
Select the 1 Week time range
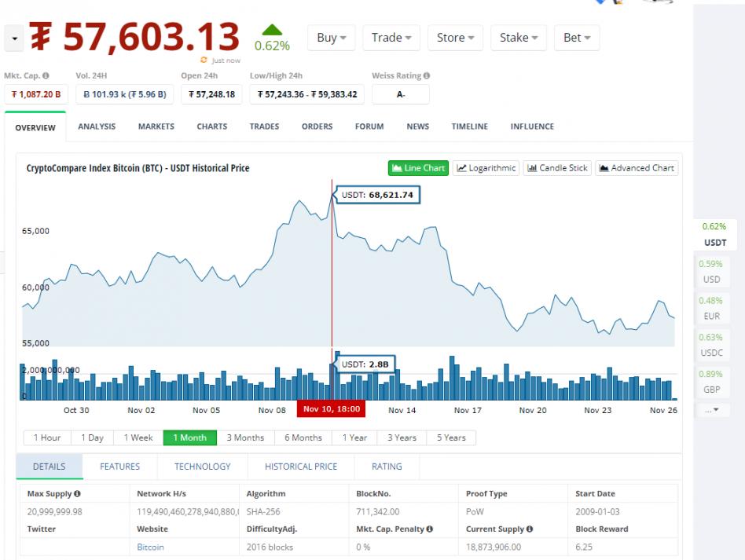(138, 437)
